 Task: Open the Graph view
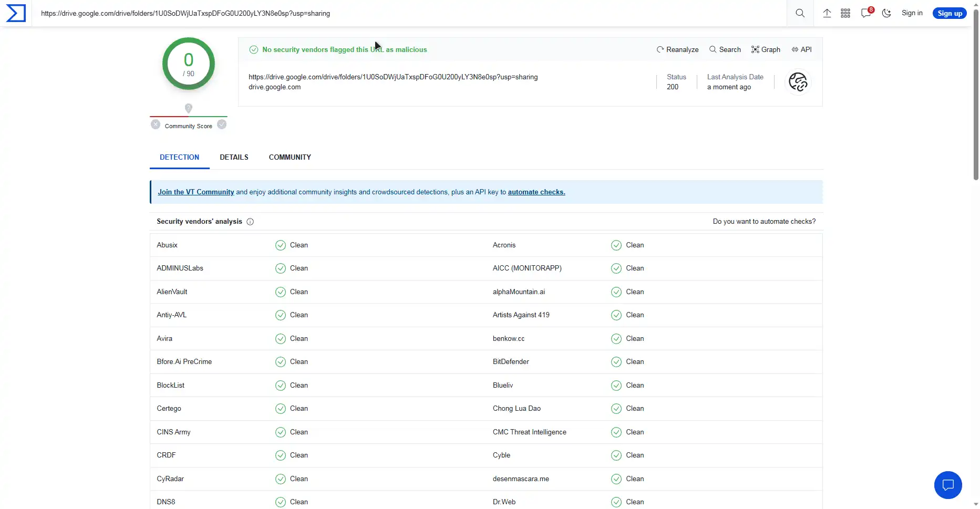click(x=766, y=49)
